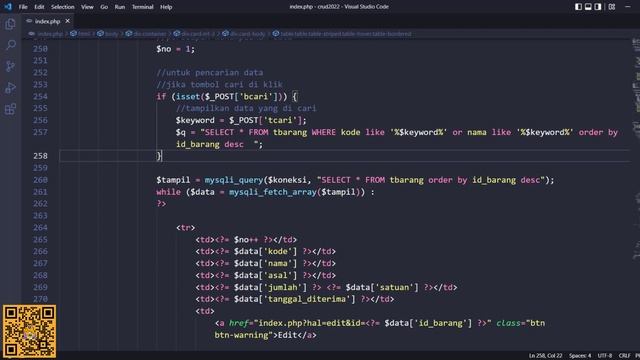
Task: Open the Run menu
Action: coord(120,7)
